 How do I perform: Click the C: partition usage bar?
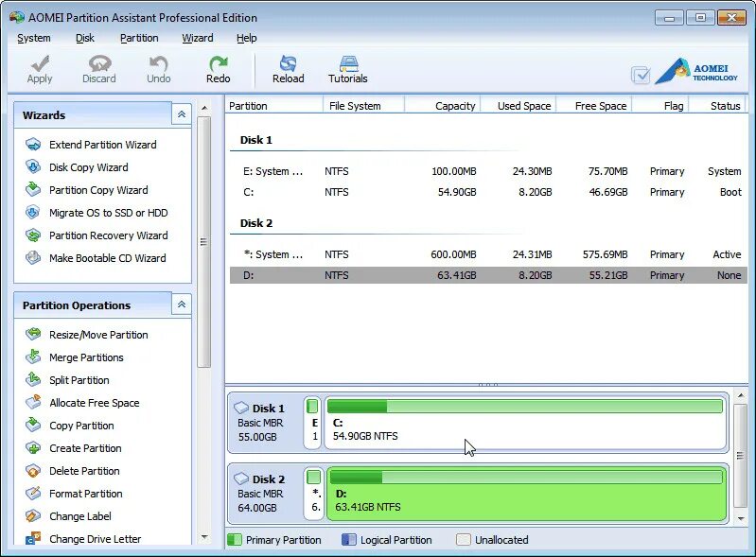pyautogui.click(x=524, y=407)
